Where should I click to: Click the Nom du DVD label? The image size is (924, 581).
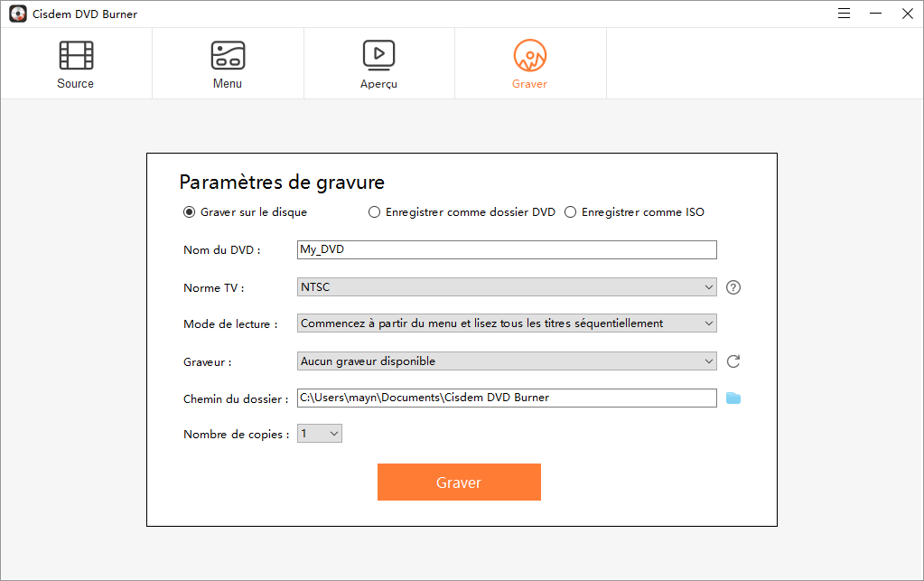[221, 250]
